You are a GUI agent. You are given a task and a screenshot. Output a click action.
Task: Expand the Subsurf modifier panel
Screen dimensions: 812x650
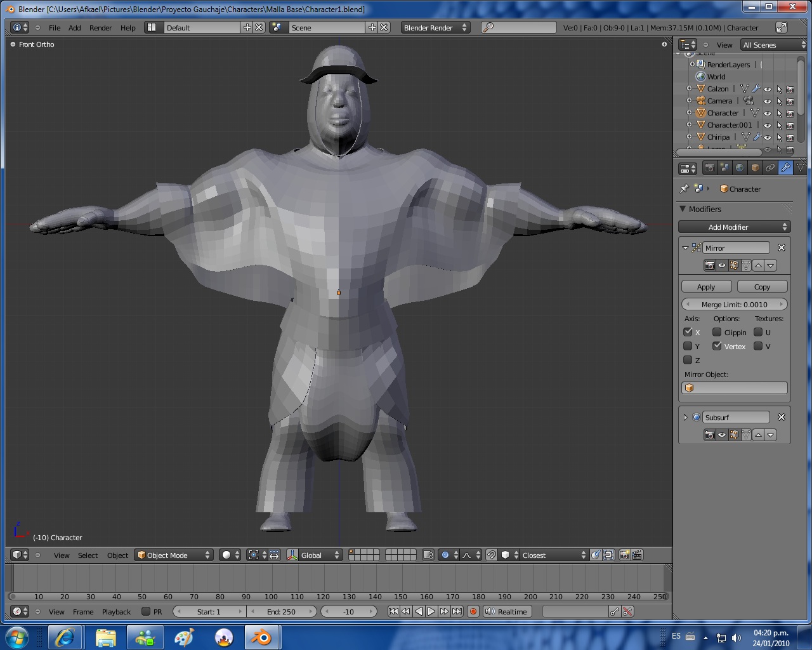coord(685,418)
